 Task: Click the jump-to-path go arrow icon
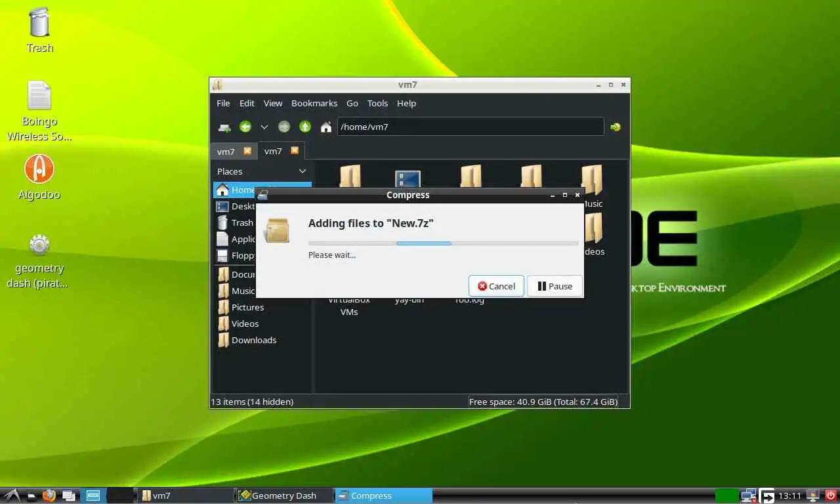[x=616, y=127]
